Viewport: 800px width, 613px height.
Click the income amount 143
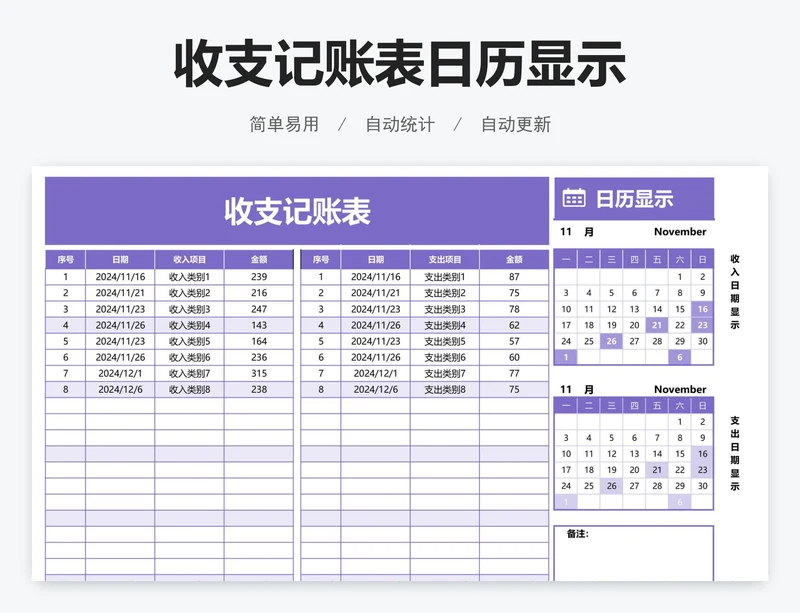pos(259,325)
